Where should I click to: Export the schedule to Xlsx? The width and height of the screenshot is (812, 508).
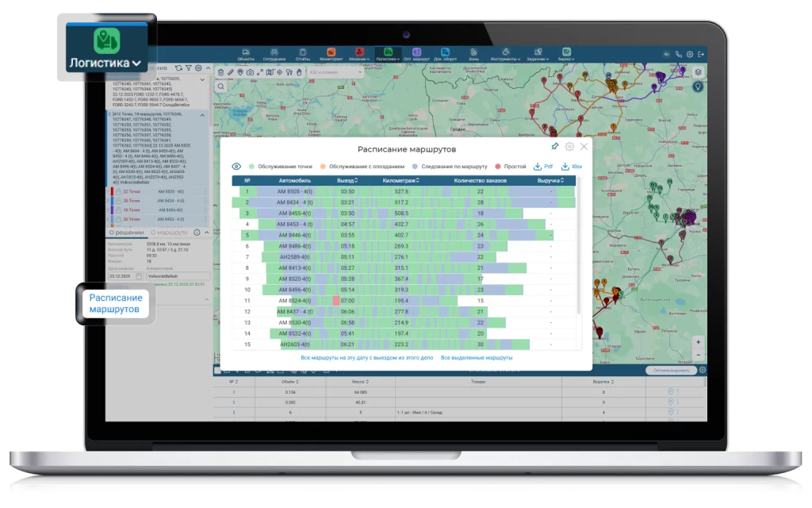point(571,167)
